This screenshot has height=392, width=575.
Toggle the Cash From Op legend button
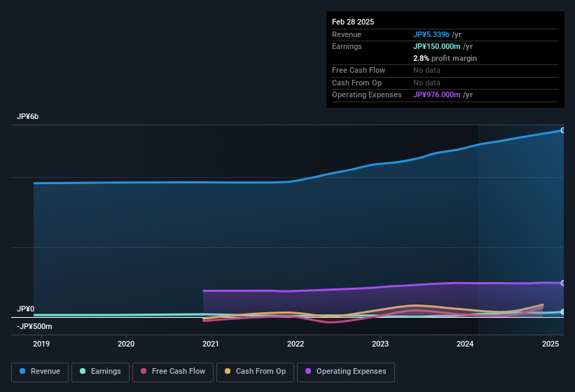coord(255,372)
